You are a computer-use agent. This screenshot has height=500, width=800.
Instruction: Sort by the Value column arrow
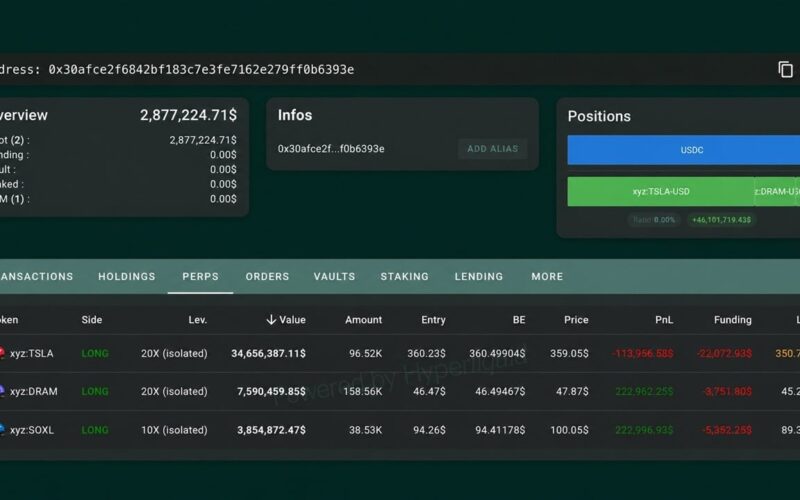click(271, 320)
